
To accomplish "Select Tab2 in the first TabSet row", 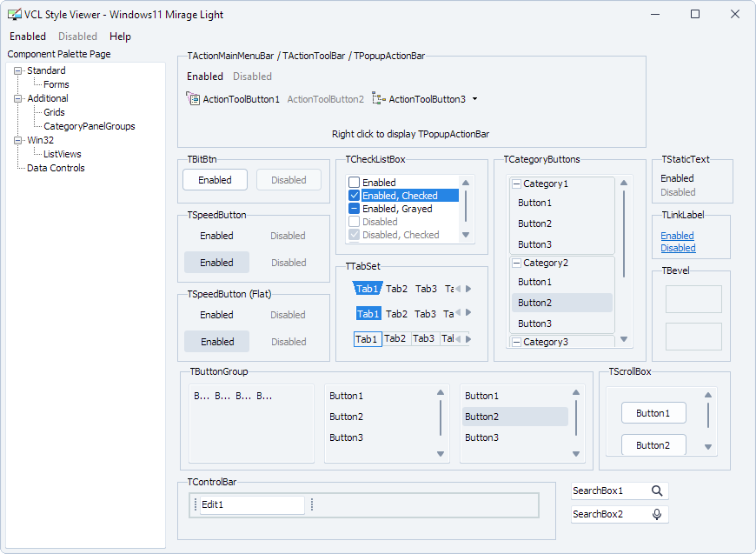I will click(397, 289).
